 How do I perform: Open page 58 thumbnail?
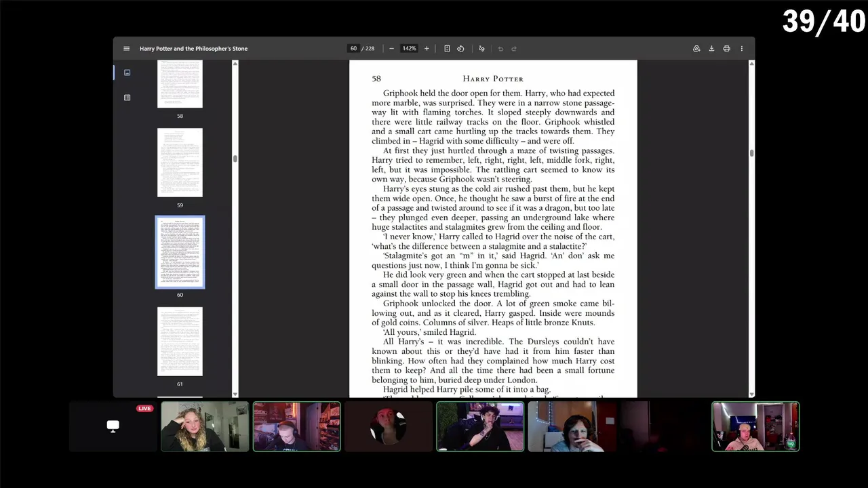pyautogui.click(x=180, y=84)
